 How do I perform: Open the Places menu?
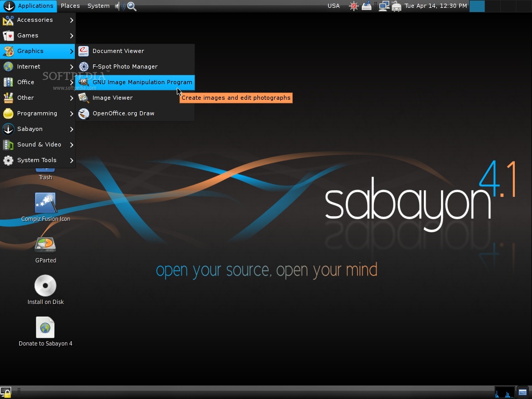click(x=70, y=6)
